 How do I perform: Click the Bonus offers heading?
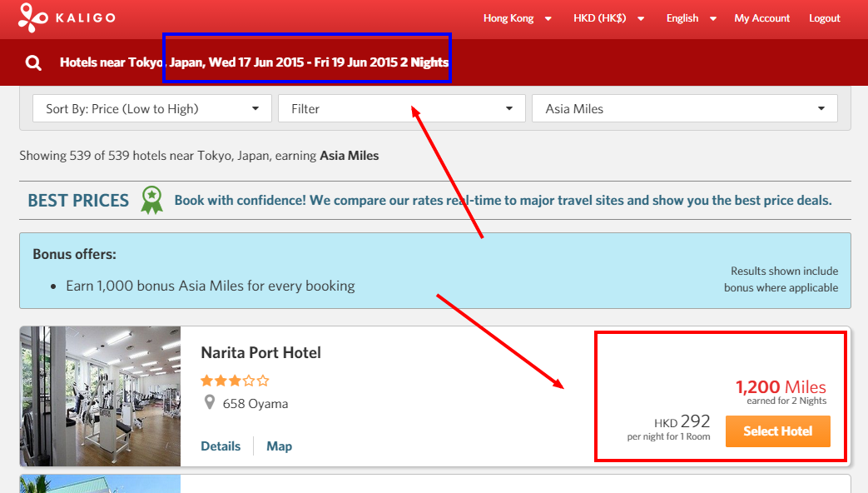[75, 254]
